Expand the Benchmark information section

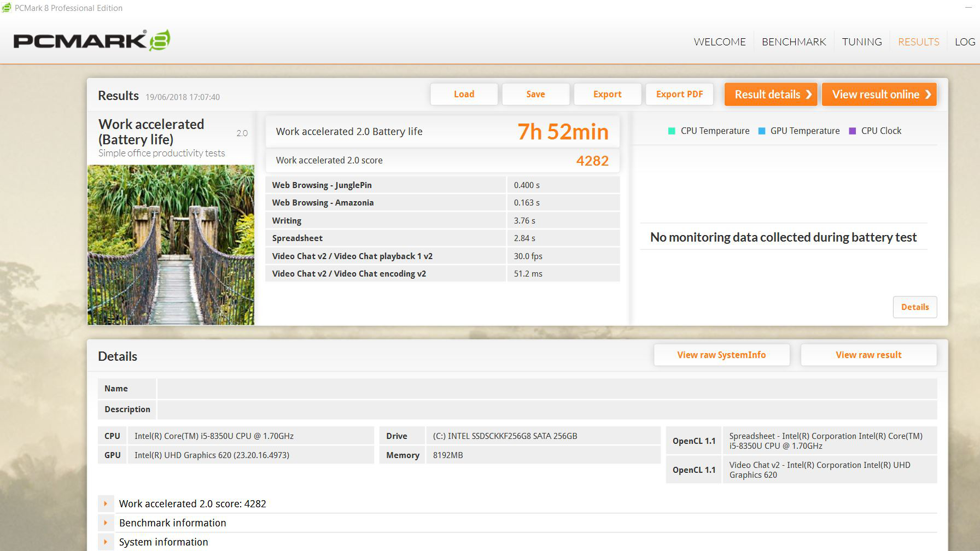[x=106, y=523]
